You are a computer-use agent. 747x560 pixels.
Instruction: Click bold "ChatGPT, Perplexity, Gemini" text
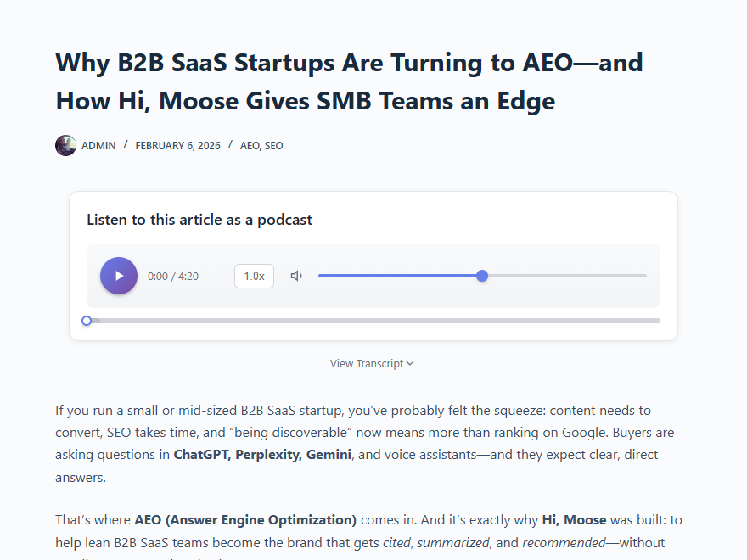[x=262, y=454]
